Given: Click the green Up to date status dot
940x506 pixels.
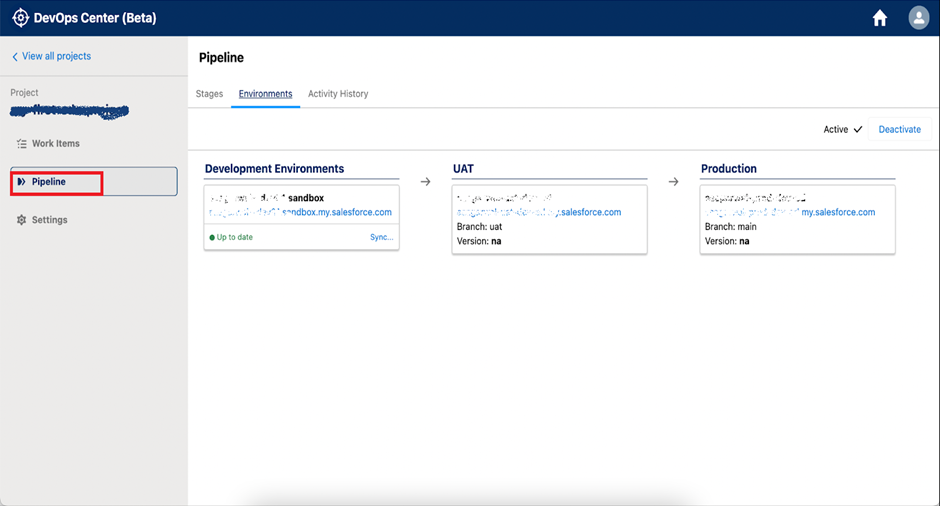Looking at the screenshot, I should (x=212, y=237).
